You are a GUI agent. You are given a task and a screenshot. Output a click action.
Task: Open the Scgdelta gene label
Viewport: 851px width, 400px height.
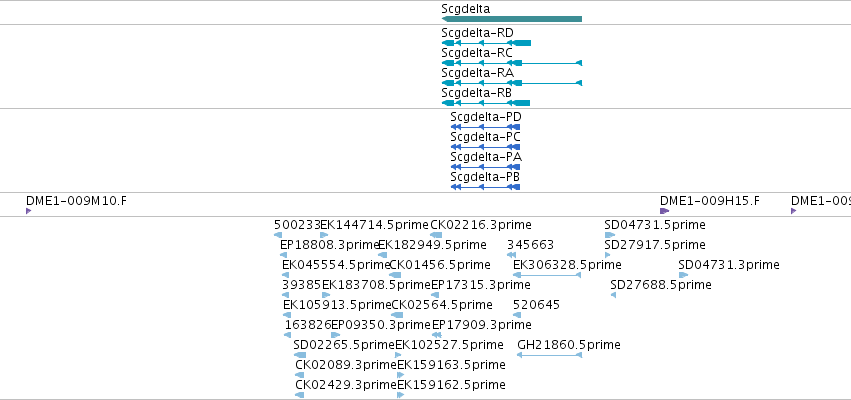tap(466, 9)
